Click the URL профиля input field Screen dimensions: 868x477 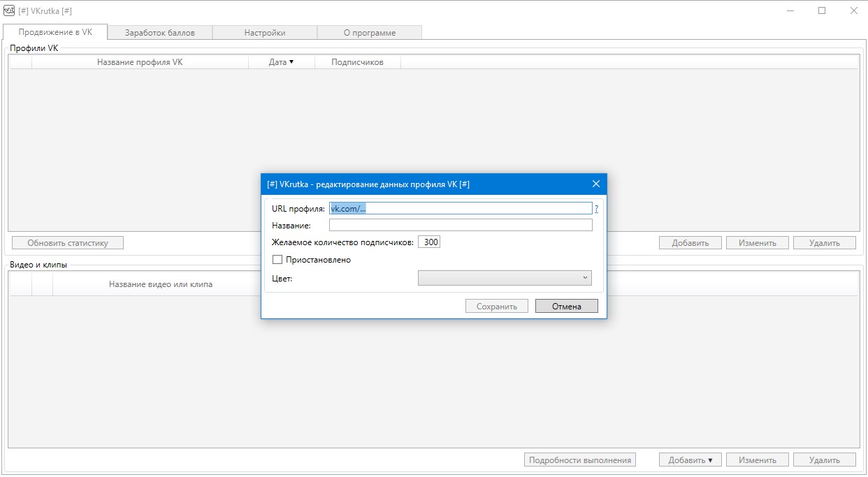click(x=460, y=208)
